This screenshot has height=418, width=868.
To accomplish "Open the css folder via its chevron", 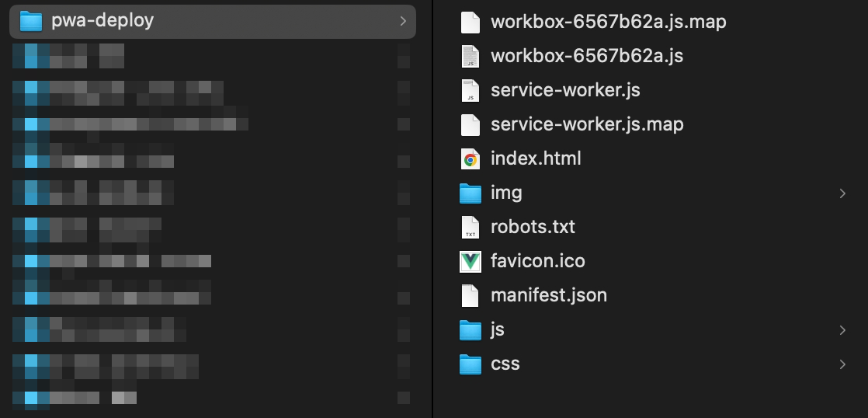I will tap(842, 364).
